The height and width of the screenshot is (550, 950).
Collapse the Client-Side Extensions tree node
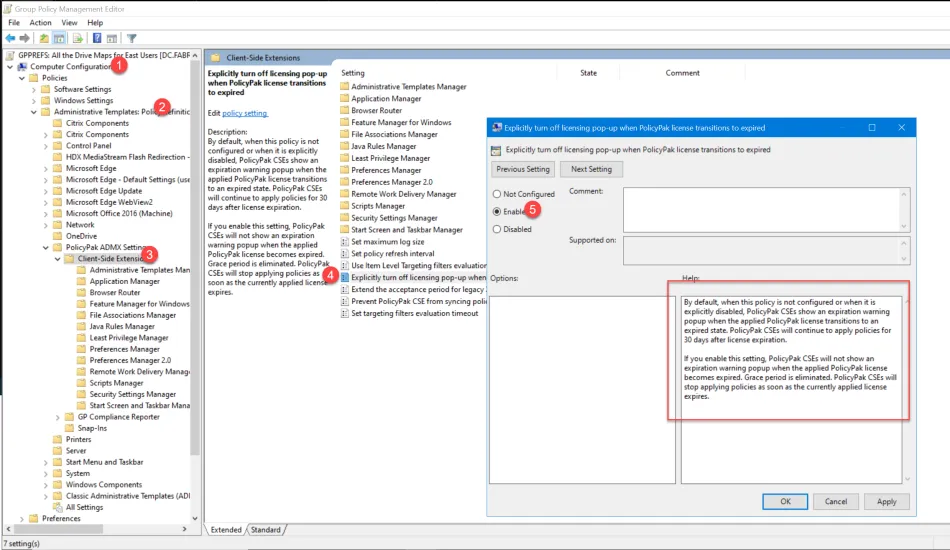(x=57, y=259)
